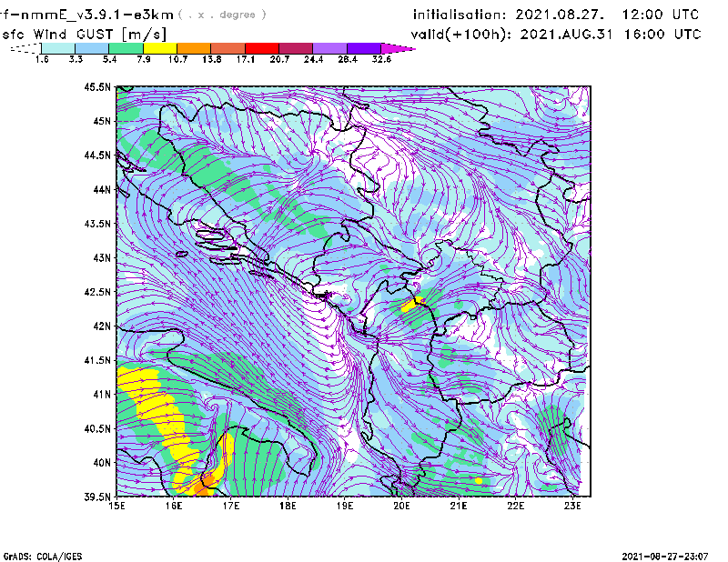Click the legend value "1.6"
Screen dimensions: 728x562
pos(42,59)
